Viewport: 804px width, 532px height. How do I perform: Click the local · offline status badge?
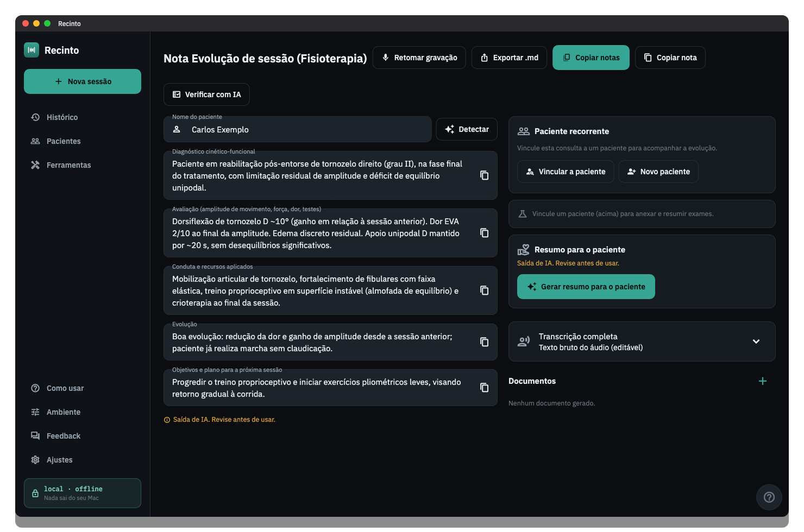click(83, 493)
